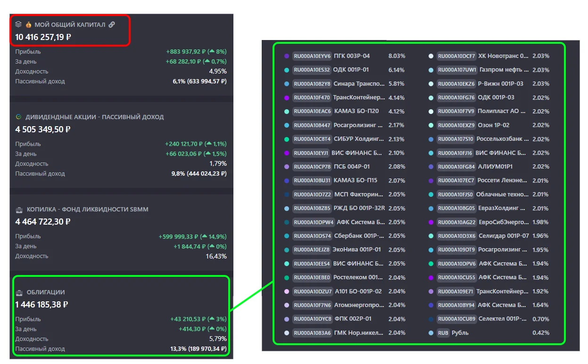Click the RU000A108447 ticker badge
The width and height of the screenshot is (588, 364).
[x=312, y=125]
